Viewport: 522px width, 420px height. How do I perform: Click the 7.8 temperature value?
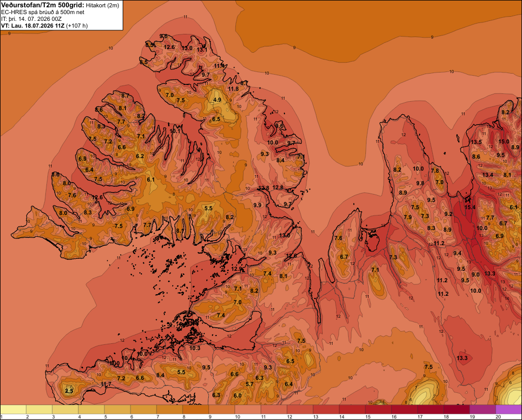click(435, 171)
